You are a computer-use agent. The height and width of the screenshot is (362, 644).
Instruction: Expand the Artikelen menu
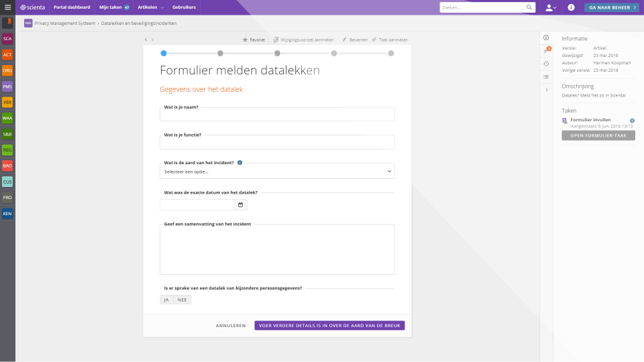(151, 7)
